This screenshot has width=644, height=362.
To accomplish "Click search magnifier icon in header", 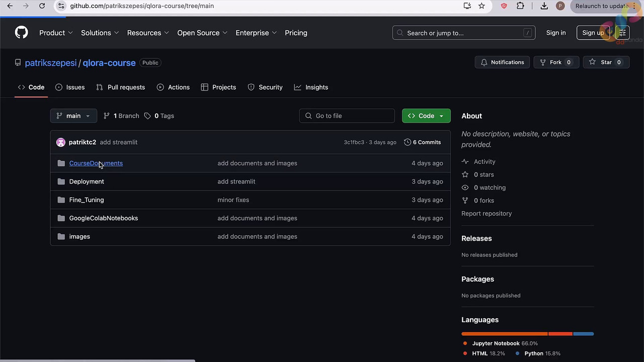I will (400, 33).
